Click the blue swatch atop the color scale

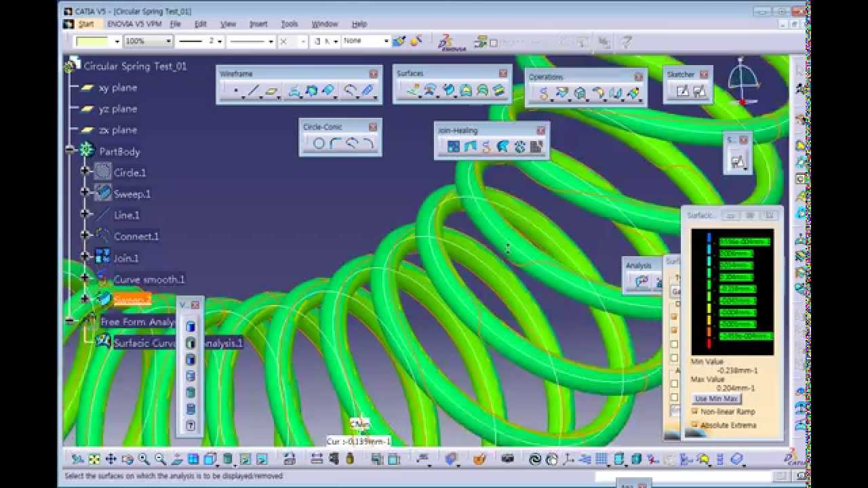[709, 239]
